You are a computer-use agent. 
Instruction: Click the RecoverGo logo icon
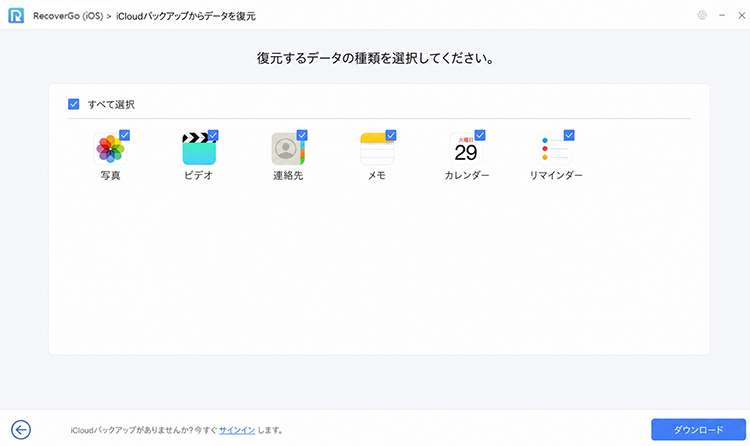16,16
